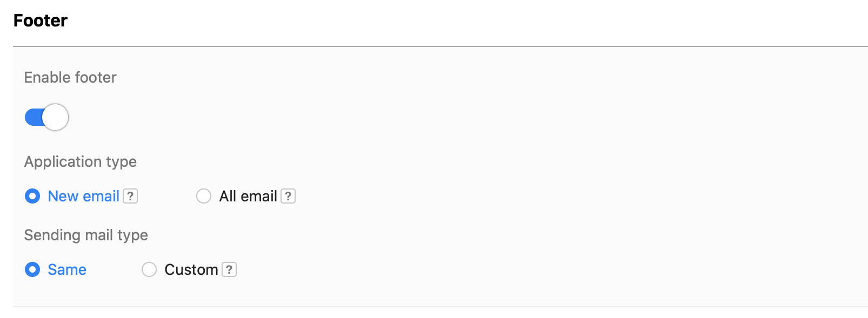Click the white knob of footer toggle
This screenshot has height=318, width=868.
coord(55,117)
